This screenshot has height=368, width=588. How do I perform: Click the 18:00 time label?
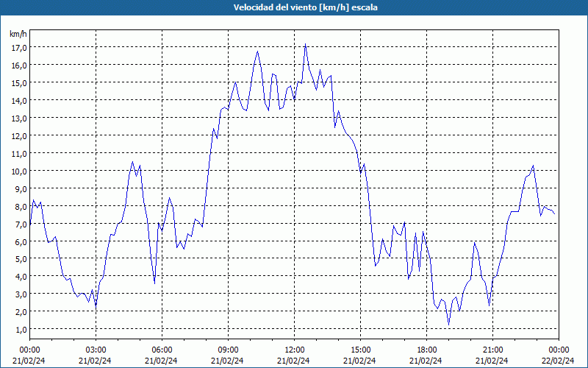(x=426, y=350)
